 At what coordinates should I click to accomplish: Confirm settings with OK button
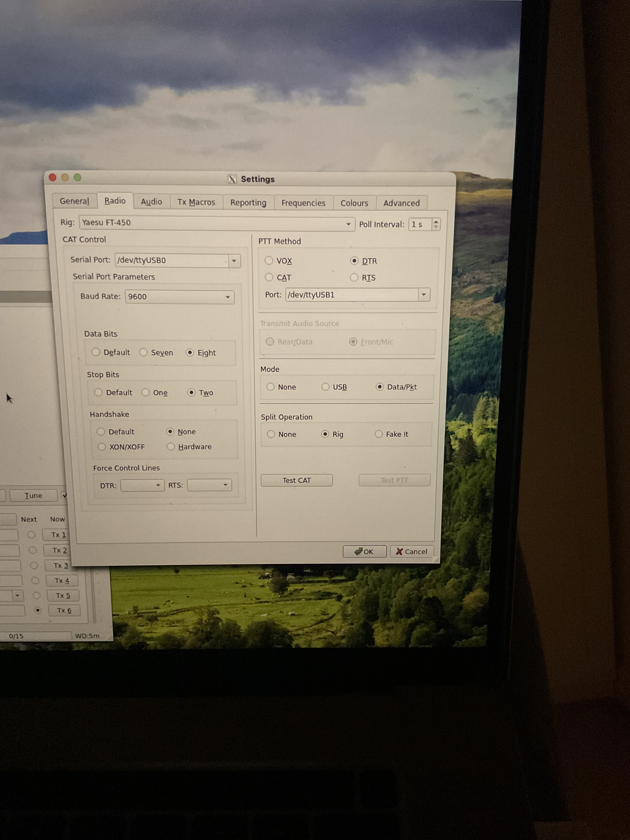(364, 552)
